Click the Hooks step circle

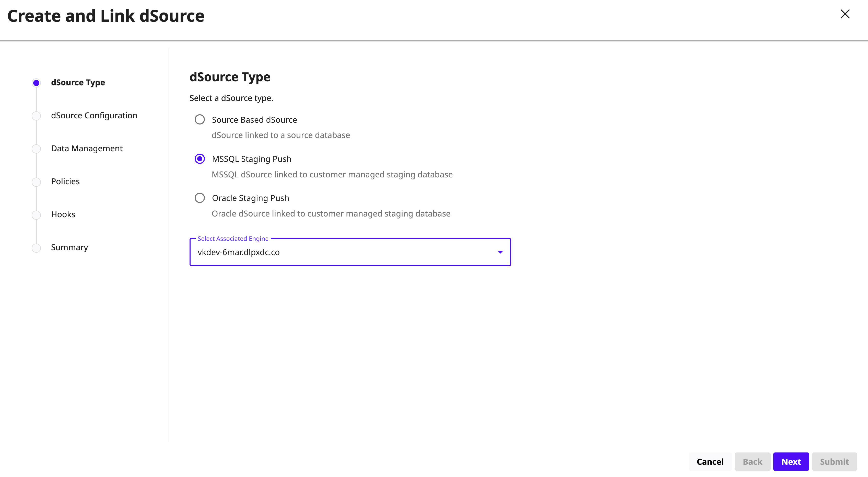click(x=36, y=215)
